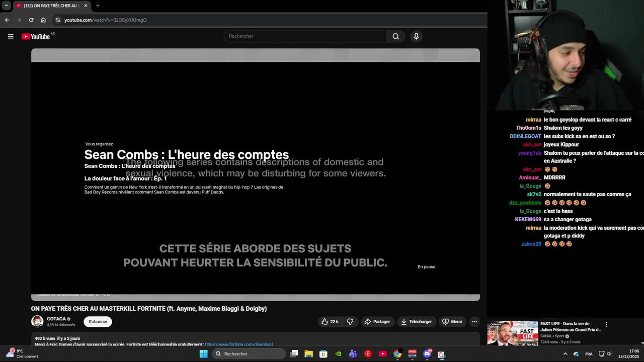
Task: Click chat username Tho0om1s
Action: (528, 128)
